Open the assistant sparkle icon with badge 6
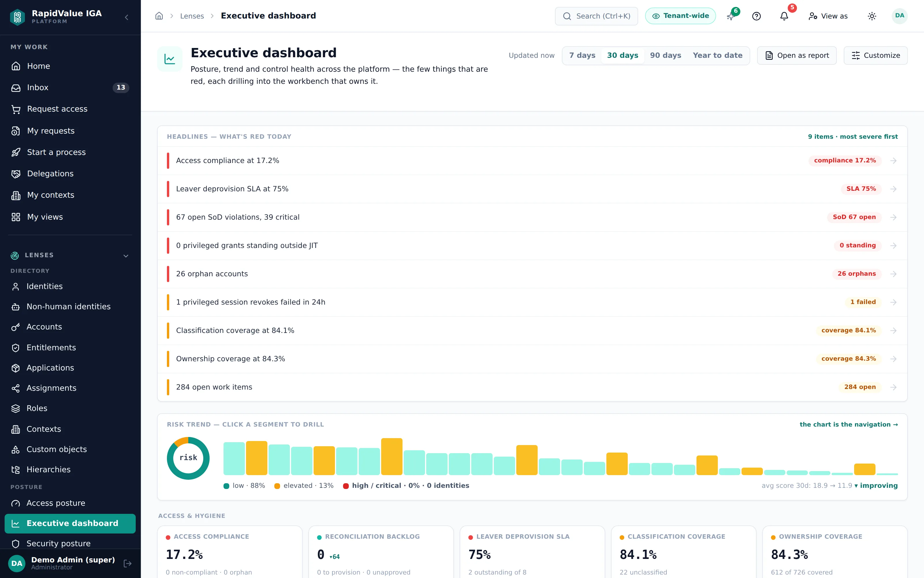Image resolution: width=924 pixels, height=578 pixels. 731,16
